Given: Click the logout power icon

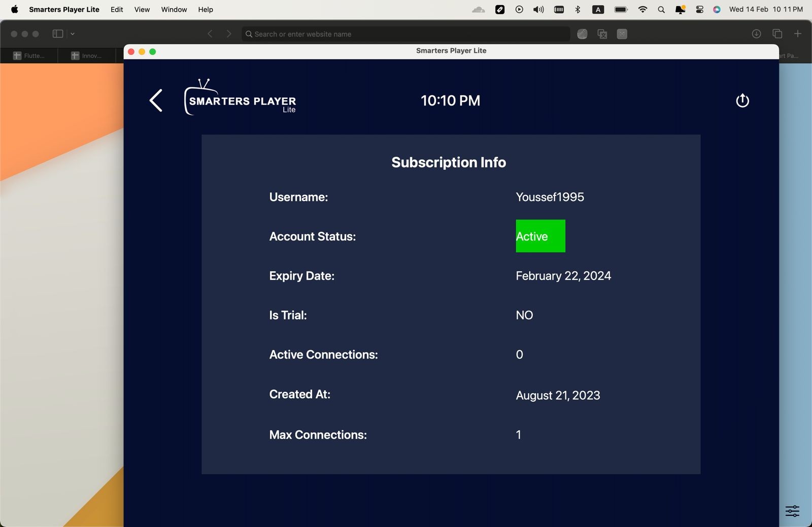Looking at the screenshot, I should point(742,100).
